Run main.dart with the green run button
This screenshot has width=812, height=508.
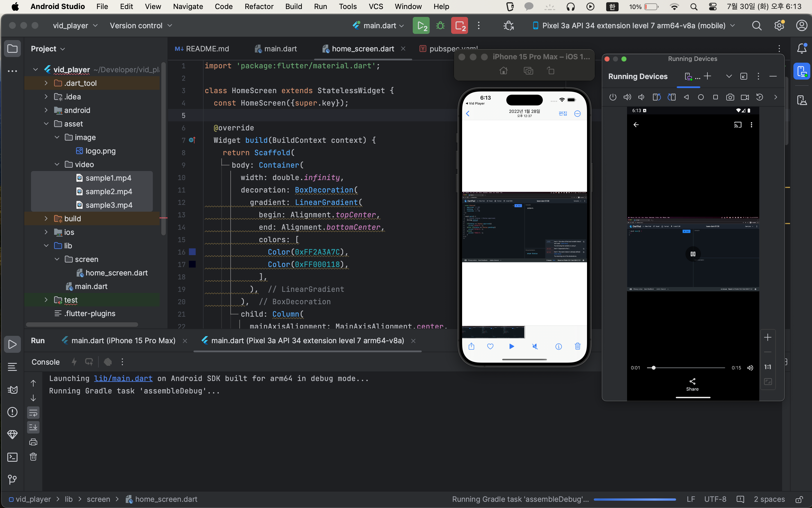(421, 25)
